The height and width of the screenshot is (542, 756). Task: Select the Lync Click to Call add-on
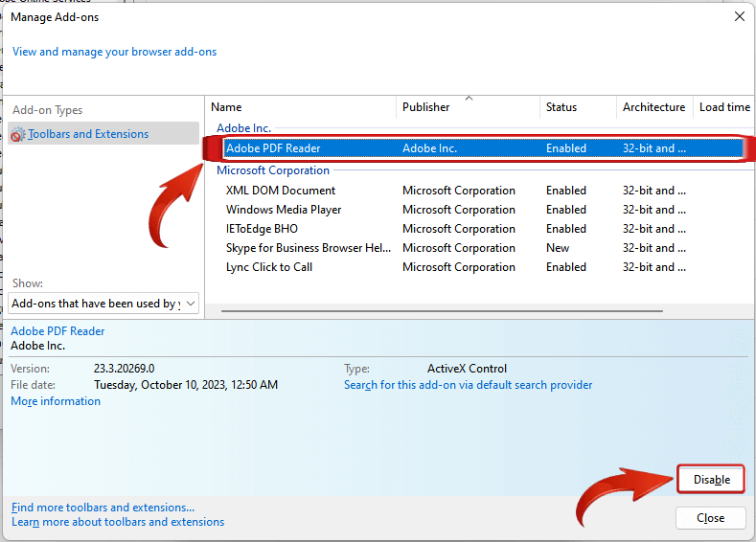pyautogui.click(x=268, y=267)
